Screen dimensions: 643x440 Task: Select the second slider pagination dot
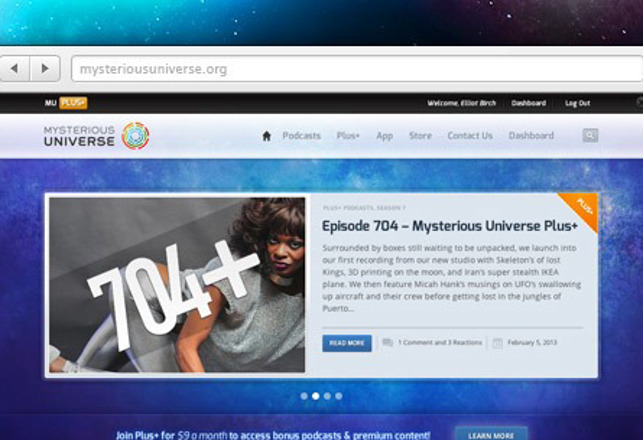click(315, 396)
